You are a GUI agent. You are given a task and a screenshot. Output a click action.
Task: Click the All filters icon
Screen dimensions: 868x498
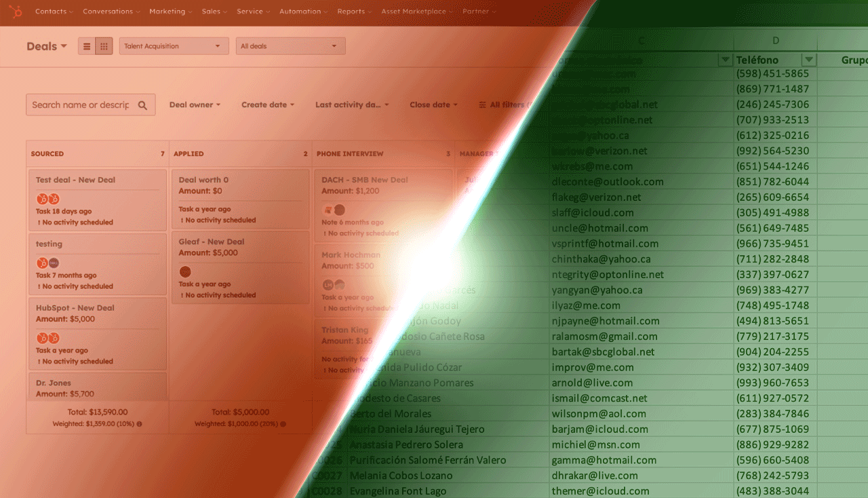(482, 105)
